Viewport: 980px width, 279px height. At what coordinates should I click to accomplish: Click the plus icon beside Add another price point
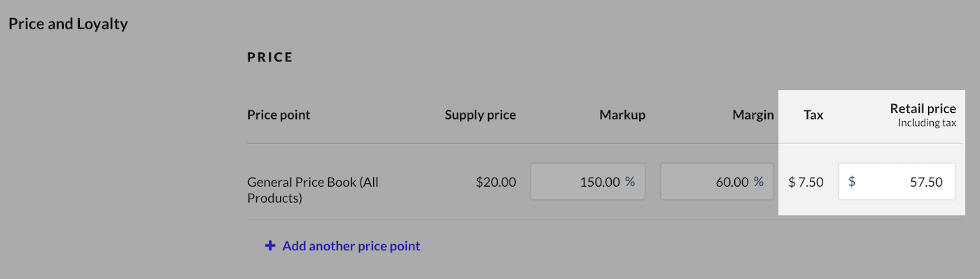point(270,246)
